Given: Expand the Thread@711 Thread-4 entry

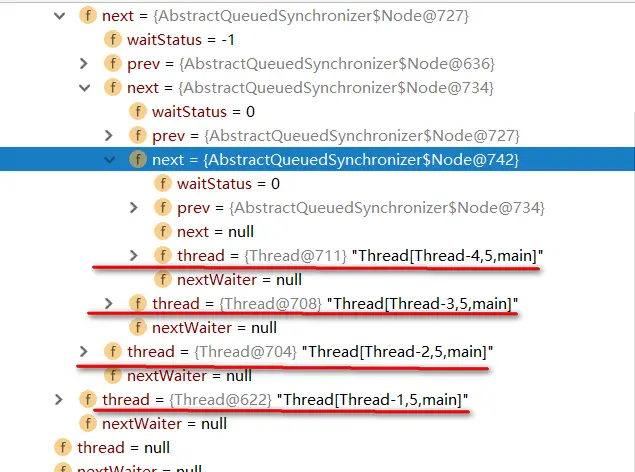Looking at the screenshot, I should (x=134, y=255).
